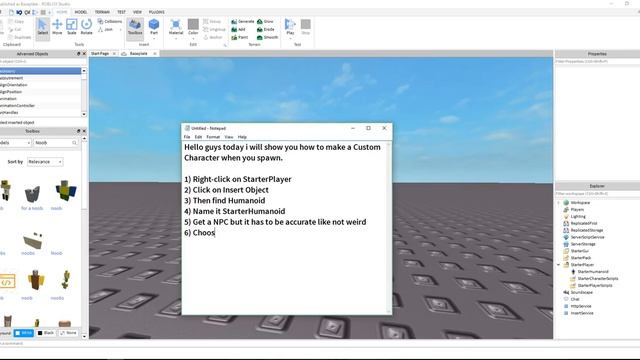Open Notepad Format menu
This screenshot has width=640, height=360.
pos(213,137)
